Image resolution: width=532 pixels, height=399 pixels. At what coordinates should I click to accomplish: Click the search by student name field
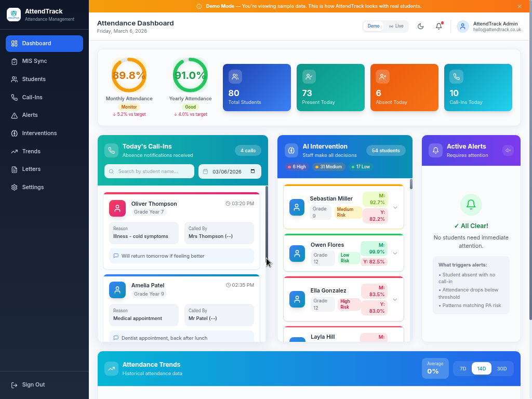(149, 171)
